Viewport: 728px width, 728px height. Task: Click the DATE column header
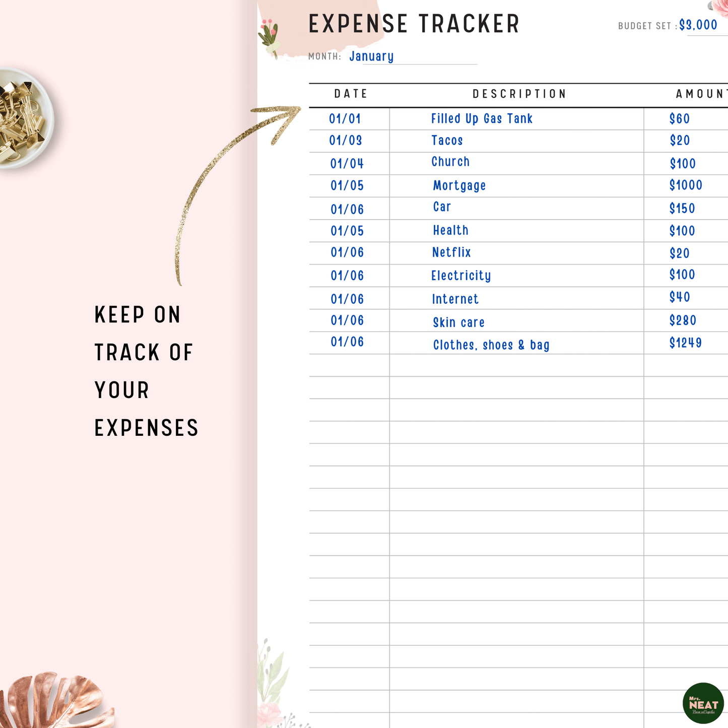tap(351, 94)
